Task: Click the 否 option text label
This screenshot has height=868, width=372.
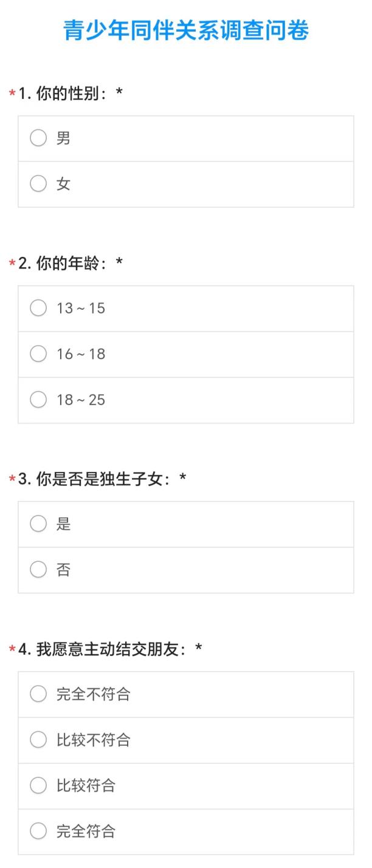Action: click(x=63, y=570)
